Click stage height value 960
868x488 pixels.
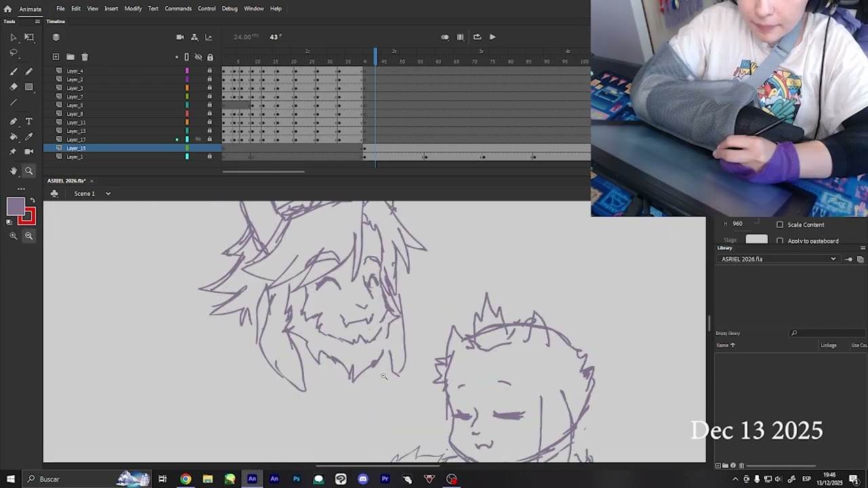pos(737,224)
